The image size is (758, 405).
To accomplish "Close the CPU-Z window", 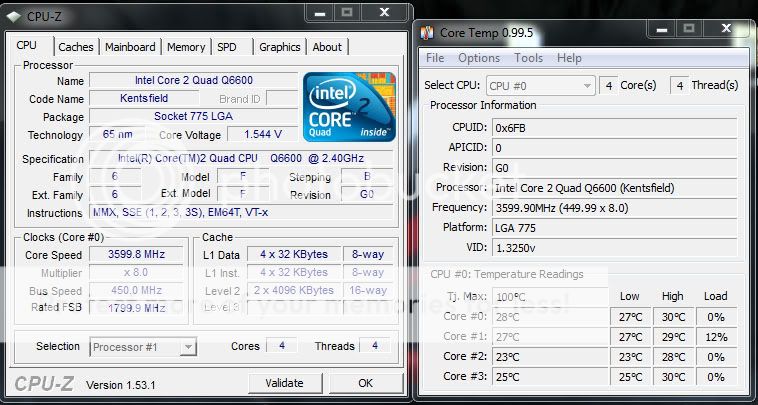I will pyautogui.click(x=384, y=14).
